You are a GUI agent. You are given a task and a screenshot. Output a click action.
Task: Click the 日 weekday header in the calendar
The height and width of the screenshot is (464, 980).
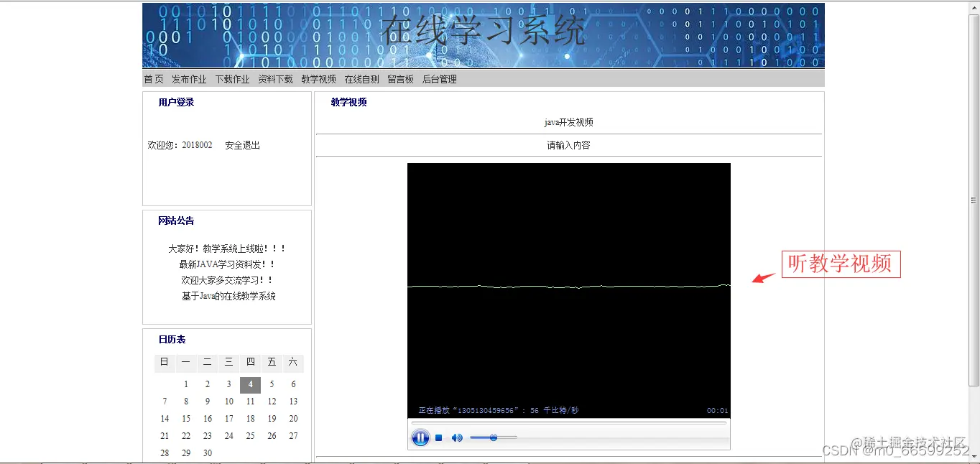165,363
